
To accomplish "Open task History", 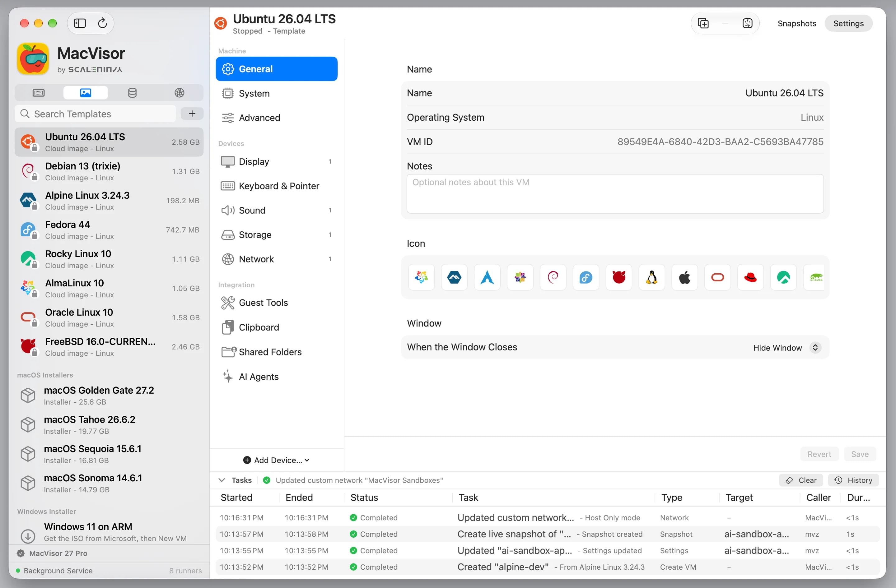I will click(x=853, y=480).
